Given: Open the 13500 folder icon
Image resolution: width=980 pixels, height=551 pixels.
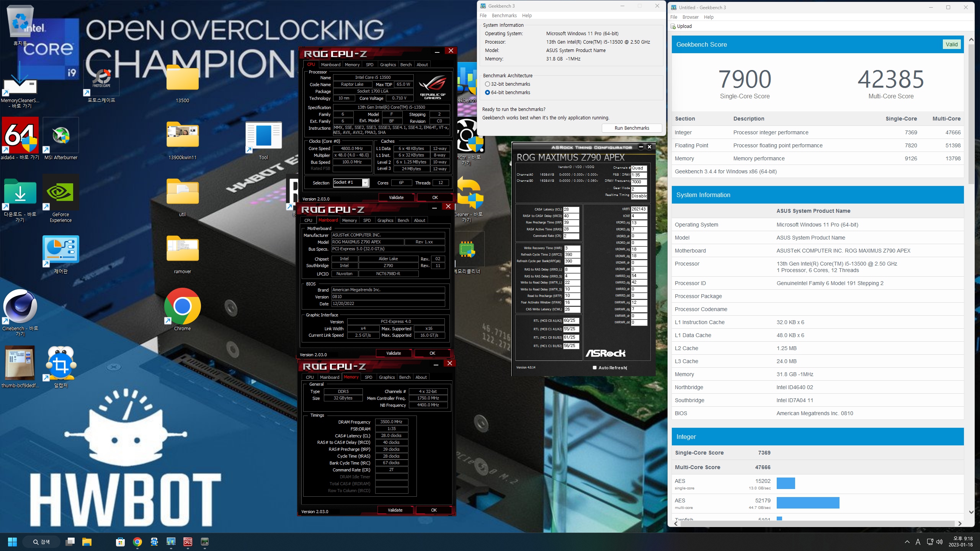Looking at the screenshot, I should [182, 82].
